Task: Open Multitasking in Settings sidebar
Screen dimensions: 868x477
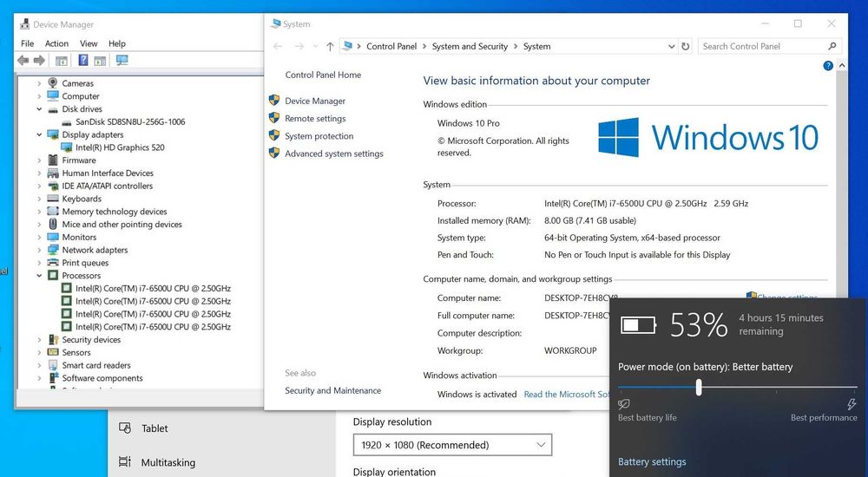Action: (x=168, y=462)
